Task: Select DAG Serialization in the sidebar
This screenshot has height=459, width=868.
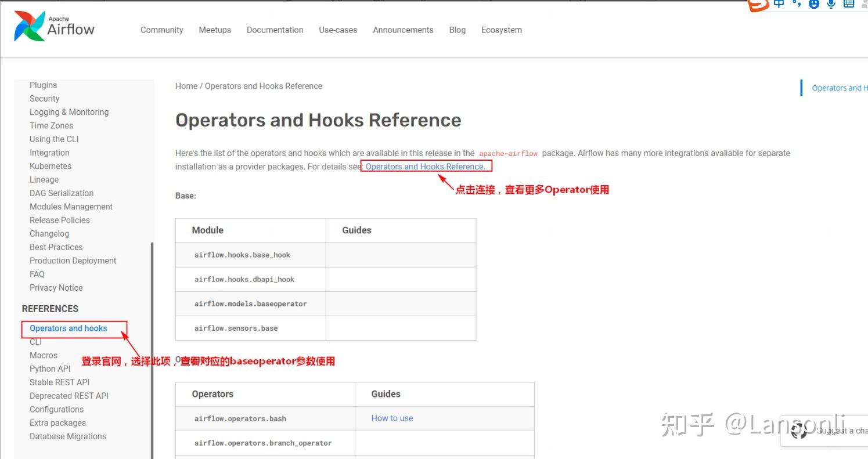Action: pyautogui.click(x=62, y=193)
